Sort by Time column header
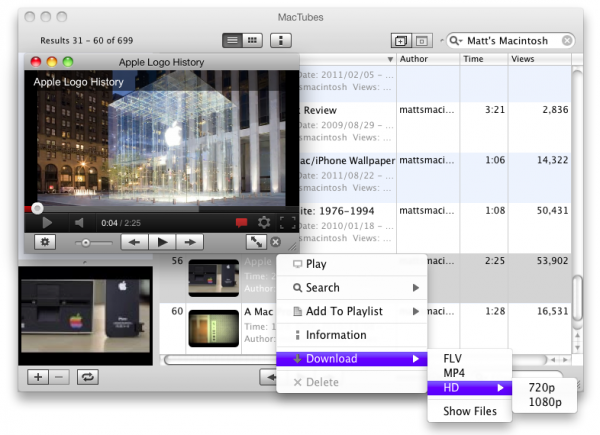 pos(484,59)
